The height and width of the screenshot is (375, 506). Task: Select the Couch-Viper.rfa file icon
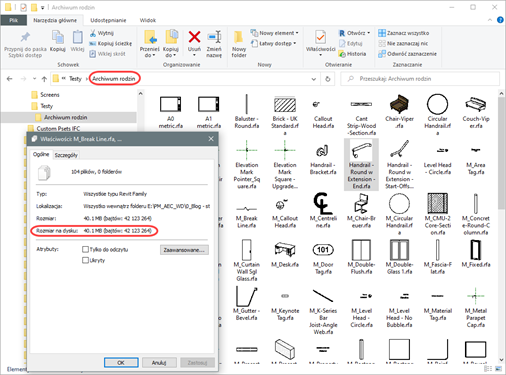coord(476,104)
